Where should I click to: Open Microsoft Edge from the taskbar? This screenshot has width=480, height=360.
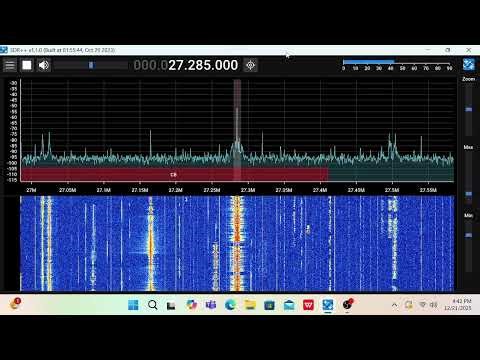click(230, 305)
